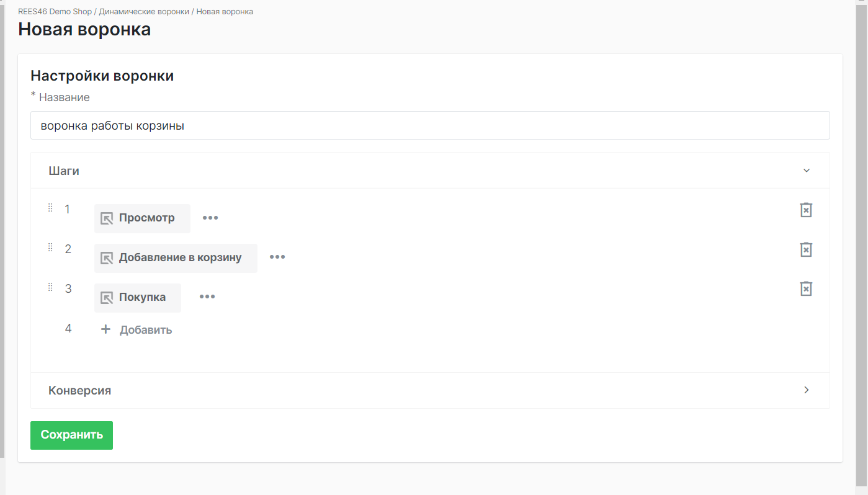Go to REES46 Demo Shop breadcrumb

(x=55, y=12)
